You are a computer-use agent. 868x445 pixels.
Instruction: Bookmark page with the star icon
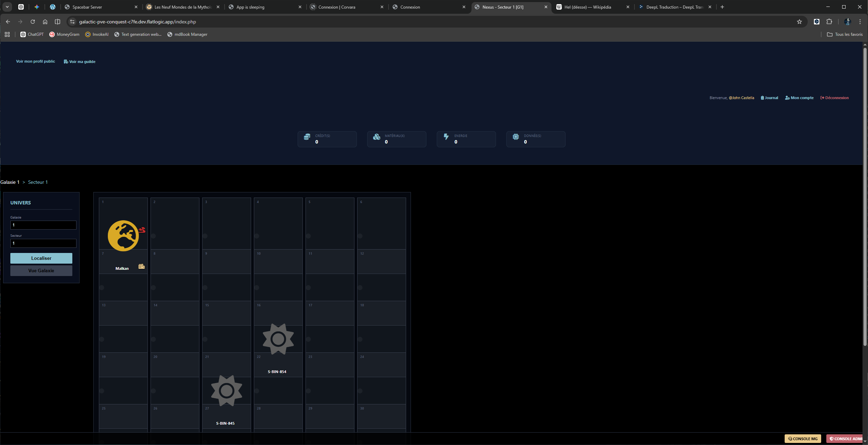(x=799, y=22)
